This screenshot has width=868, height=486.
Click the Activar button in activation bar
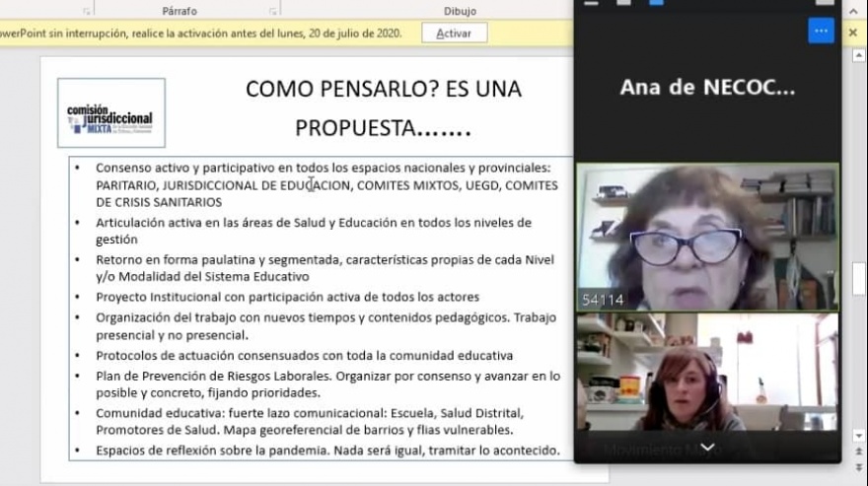pyautogui.click(x=454, y=33)
